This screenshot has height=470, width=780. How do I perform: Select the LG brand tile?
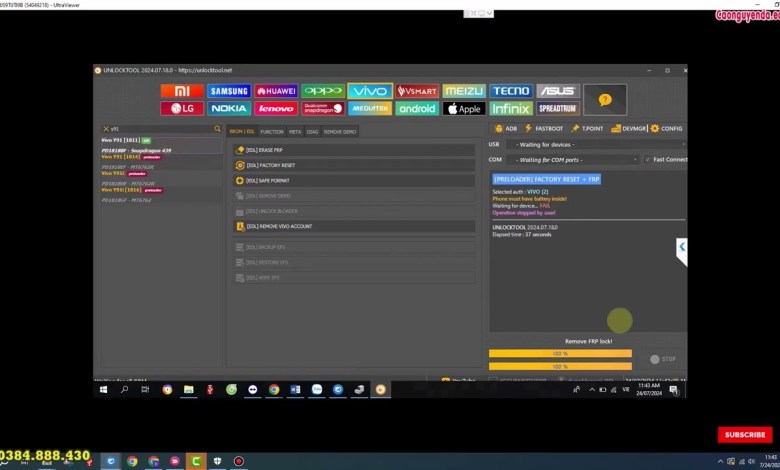[182, 108]
